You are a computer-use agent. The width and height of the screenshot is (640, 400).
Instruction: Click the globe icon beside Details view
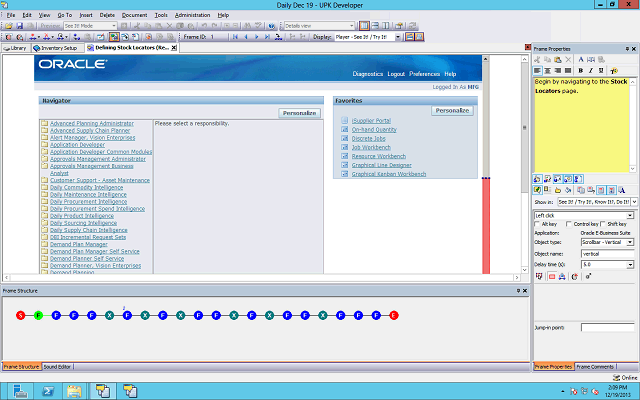(272, 26)
